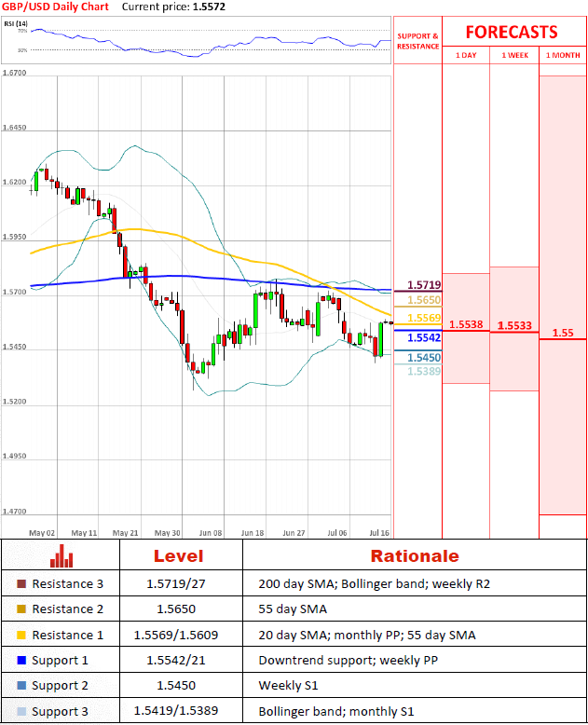Screen dimensions: 588x725
Task: Click the 1.4700 price axis label
Action: pyautogui.click(x=14, y=512)
